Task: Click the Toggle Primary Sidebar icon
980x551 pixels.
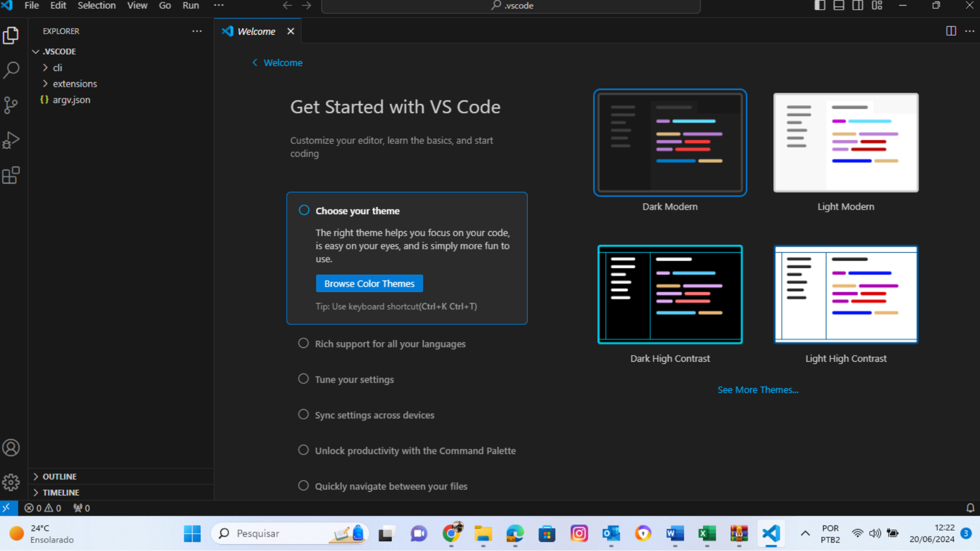Action: [820, 6]
